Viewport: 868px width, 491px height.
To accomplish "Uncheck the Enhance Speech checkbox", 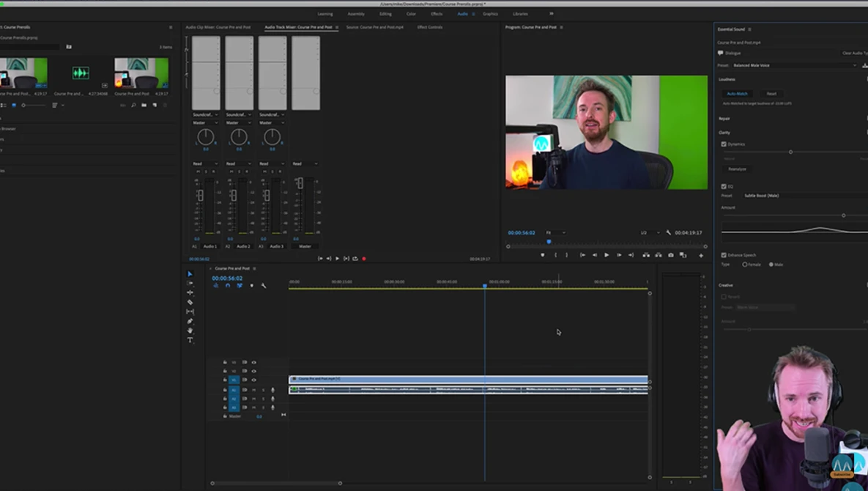I will click(724, 255).
